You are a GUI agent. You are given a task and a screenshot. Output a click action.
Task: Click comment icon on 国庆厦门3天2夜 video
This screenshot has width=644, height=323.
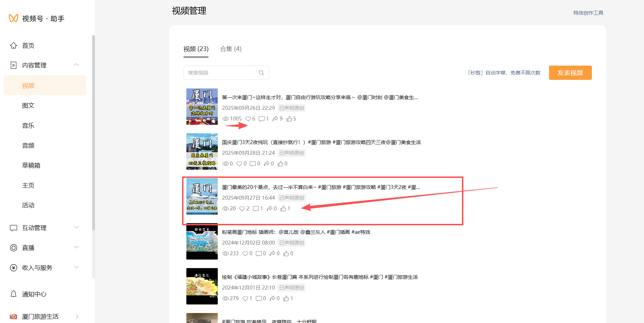tap(253, 164)
